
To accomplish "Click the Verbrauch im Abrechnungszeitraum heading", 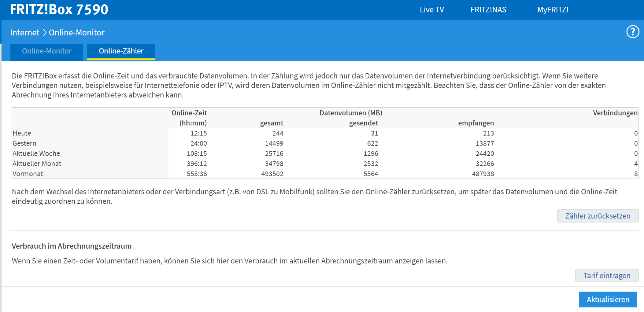I will pyautogui.click(x=72, y=246).
